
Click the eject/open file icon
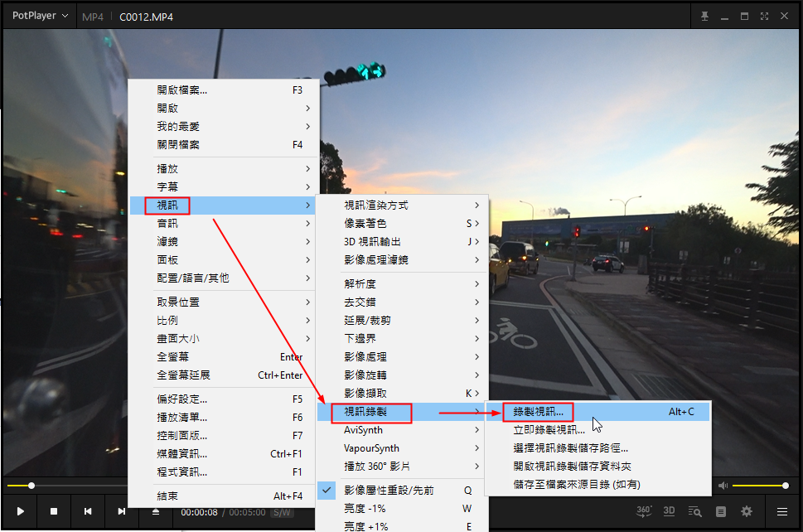coord(156,511)
